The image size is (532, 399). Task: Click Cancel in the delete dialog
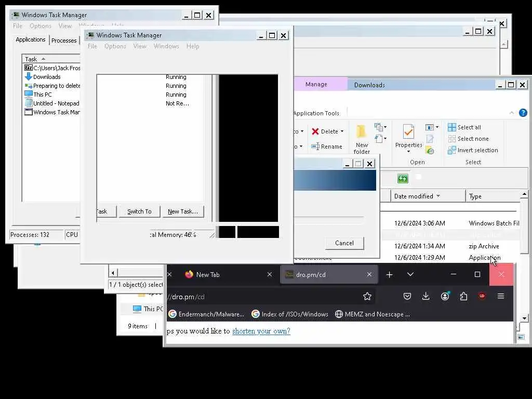pos(344,243)
